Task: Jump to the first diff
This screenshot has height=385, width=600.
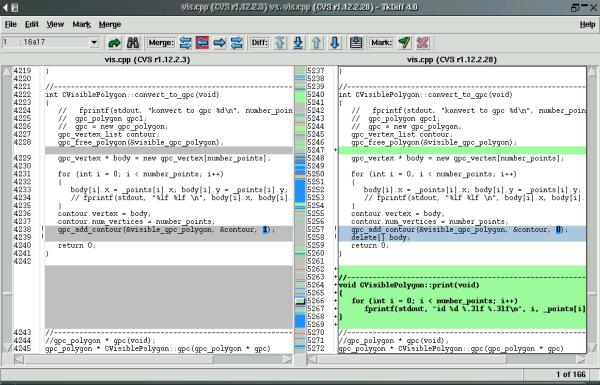Action: (x=280, y=42)
